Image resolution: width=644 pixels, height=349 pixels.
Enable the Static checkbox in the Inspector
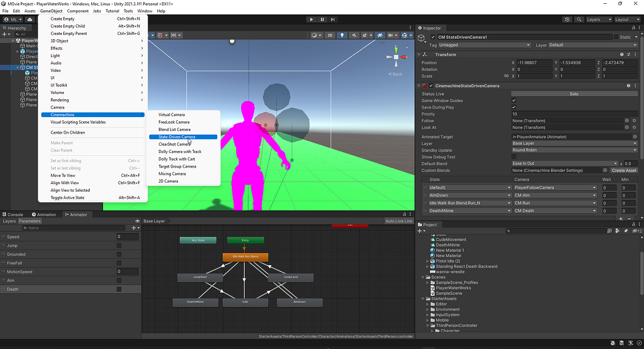615,35
